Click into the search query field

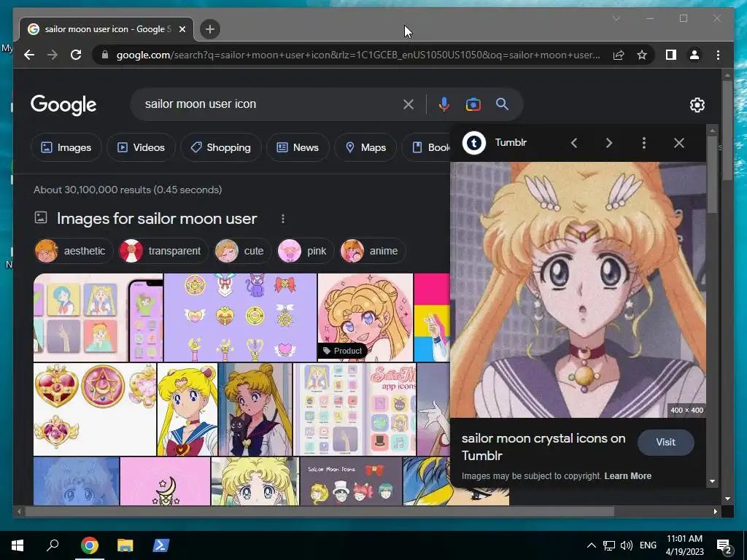pos(271,104)
